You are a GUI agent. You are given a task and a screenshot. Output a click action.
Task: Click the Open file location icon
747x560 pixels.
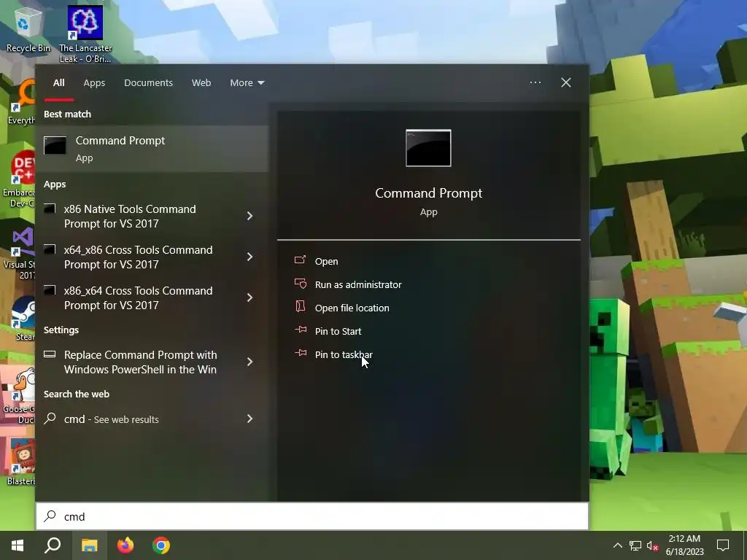tap(300, 307)
